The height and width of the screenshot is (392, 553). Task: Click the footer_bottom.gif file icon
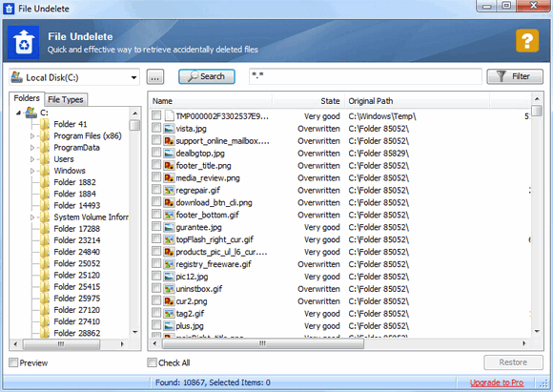pyautogui.click(x=170, y=215)
